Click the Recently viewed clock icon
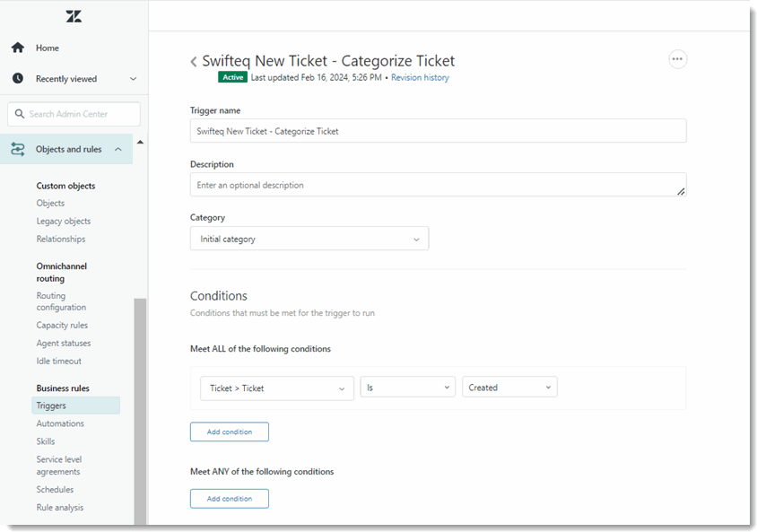This screenshot has height=532, width=757. [18, 78]
